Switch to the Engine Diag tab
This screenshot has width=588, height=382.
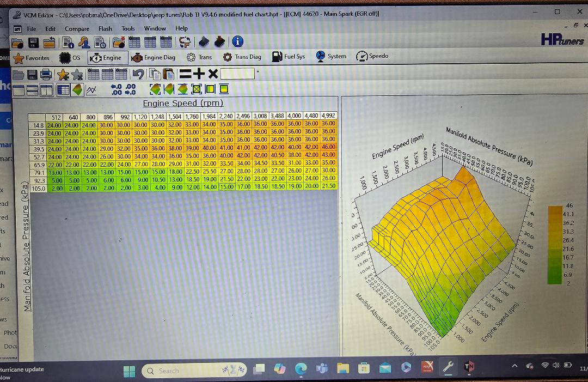pyautogui.click(x=154, y=57)
